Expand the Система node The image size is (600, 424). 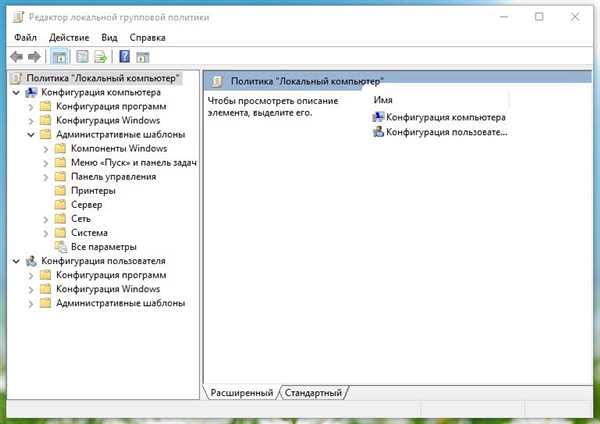tap(46, 233)
